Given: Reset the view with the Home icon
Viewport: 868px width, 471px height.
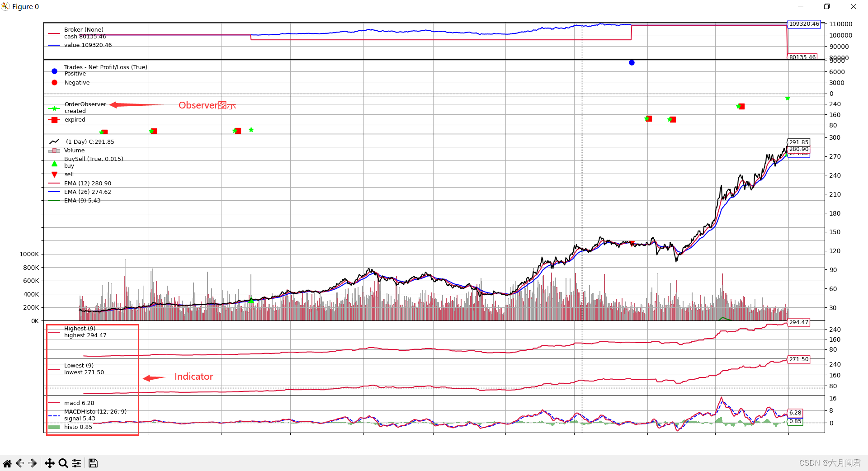Looking at the screenshot, I should [x=7, y=463].
